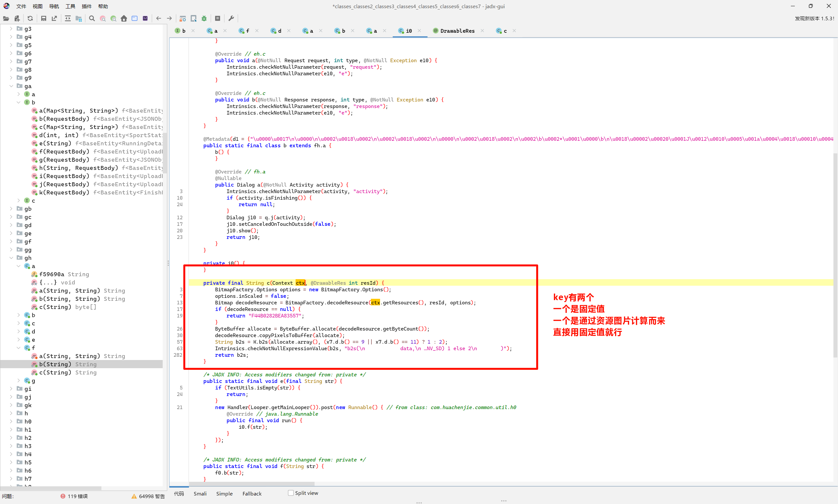Click the log viewer icon
Viewport: 838px width, 504px height.
pos(218,18)
